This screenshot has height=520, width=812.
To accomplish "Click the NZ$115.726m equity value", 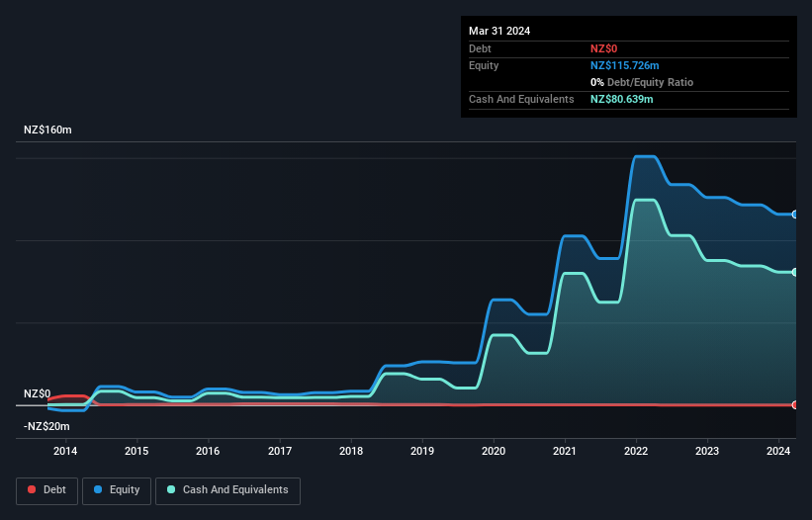I will 624,65.
